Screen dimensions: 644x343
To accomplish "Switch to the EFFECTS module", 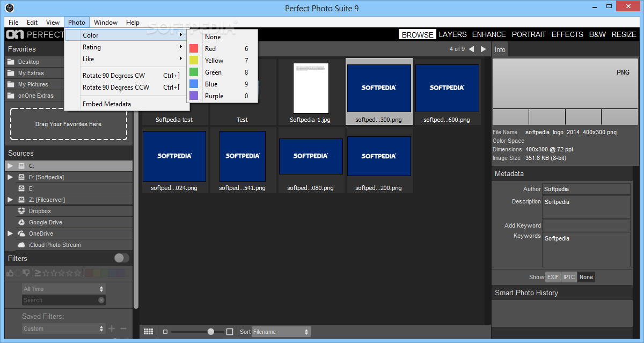I will (567, 34).
